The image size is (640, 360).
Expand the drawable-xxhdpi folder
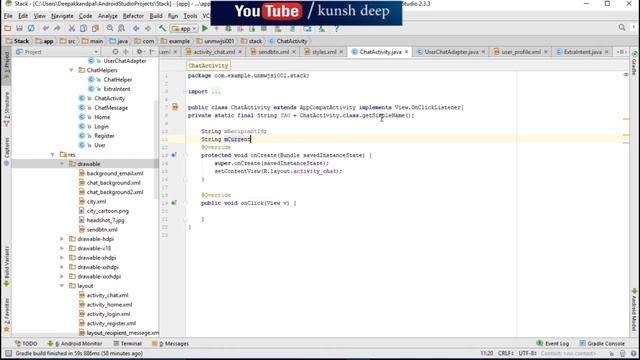[62, 267]
